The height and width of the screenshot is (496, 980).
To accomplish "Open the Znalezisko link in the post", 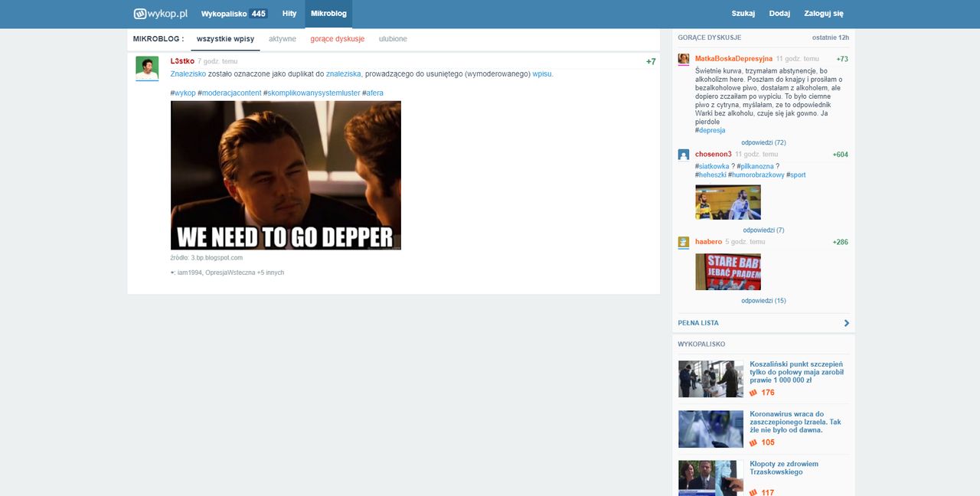I will click(188, 74).
